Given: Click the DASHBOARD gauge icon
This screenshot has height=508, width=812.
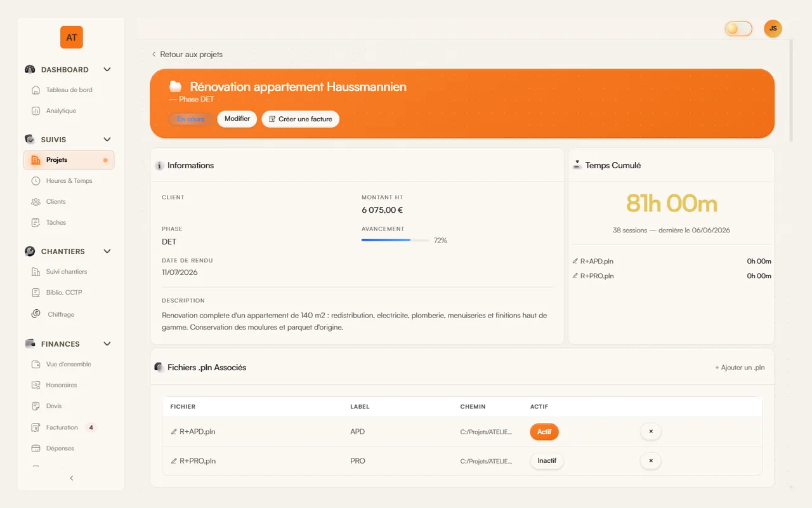Looking at the screenshot, I should 30,69.
